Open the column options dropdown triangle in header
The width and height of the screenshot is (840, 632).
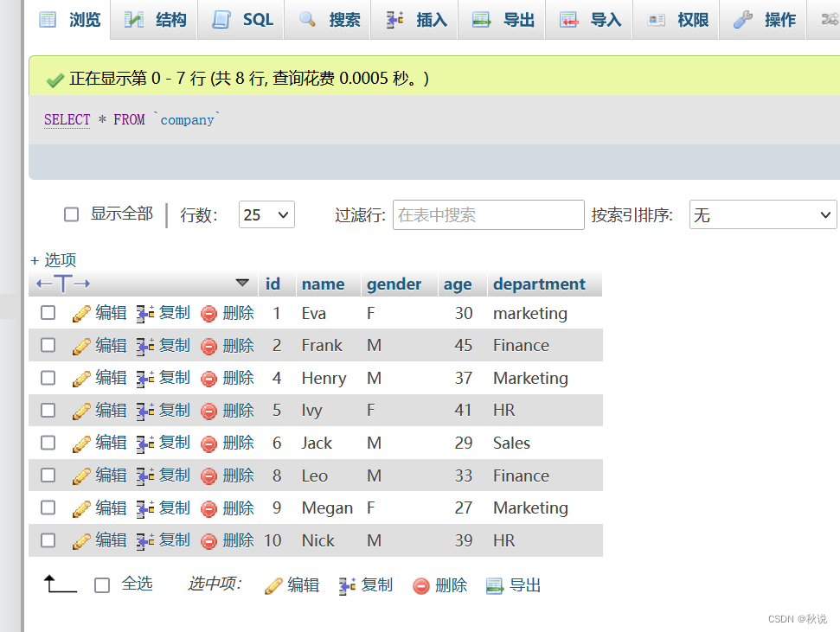point(242,282)
